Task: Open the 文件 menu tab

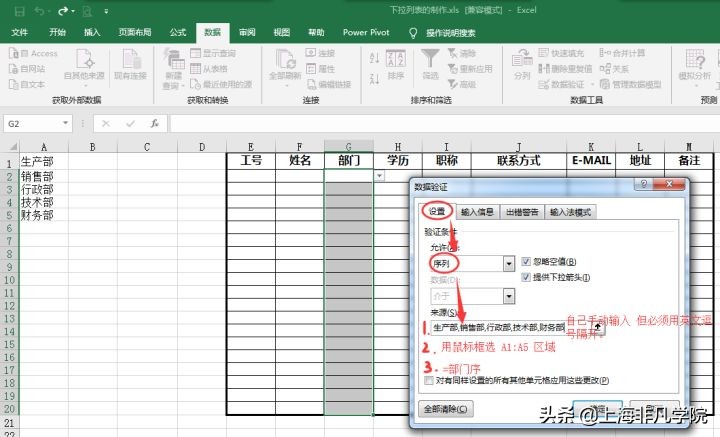Action: (19, 32)
